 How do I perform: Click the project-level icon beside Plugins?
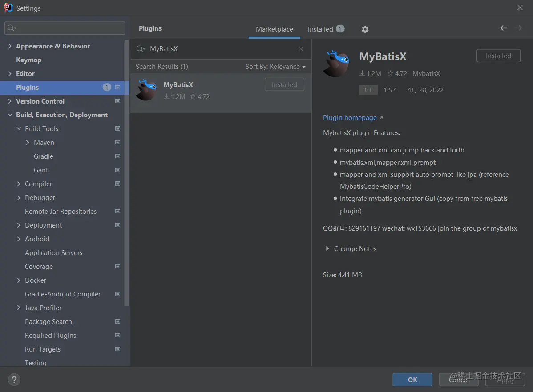[117, 87]
